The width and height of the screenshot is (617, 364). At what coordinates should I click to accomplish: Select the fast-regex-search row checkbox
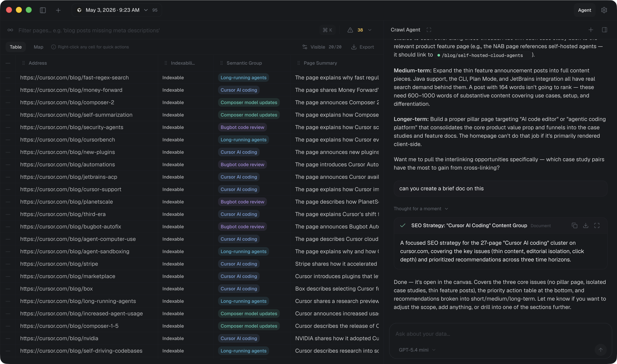point(8,78)
